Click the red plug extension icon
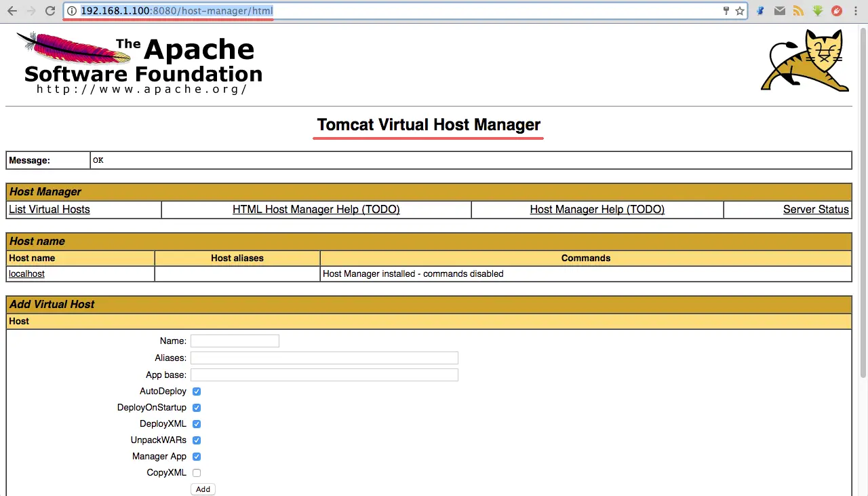This screenshot has height=496, width=868. (x=837, y=11)
